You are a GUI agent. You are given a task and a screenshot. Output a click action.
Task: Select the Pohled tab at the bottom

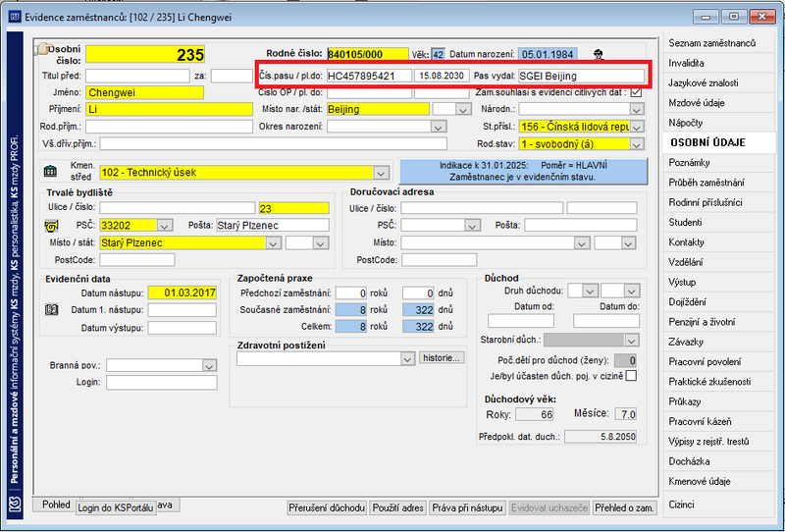(x=56, y=505)
